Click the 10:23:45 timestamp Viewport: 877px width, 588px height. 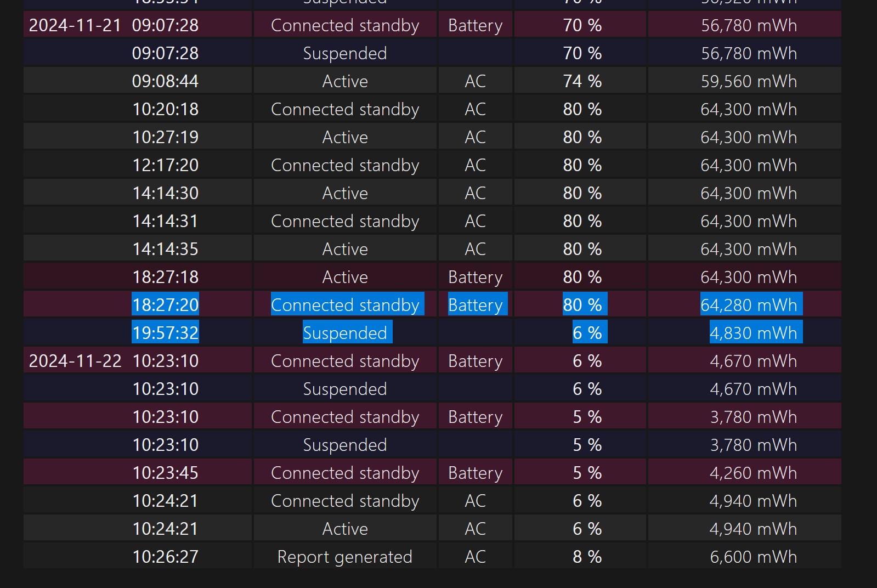click(165, 473)
